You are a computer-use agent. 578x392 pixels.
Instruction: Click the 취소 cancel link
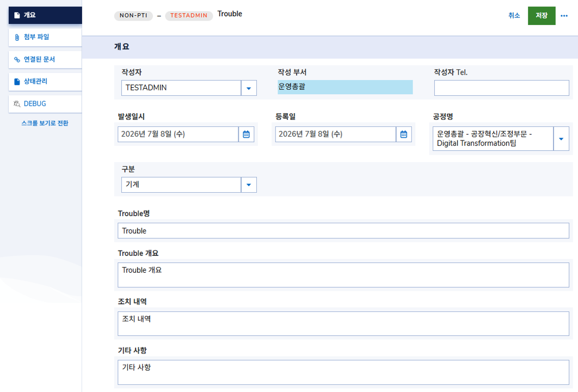point(514,15)
